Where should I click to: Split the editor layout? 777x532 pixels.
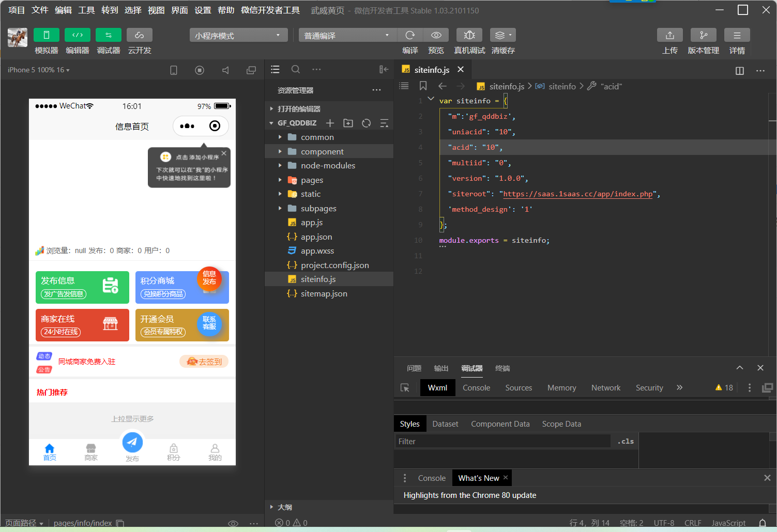pos(740,71)
